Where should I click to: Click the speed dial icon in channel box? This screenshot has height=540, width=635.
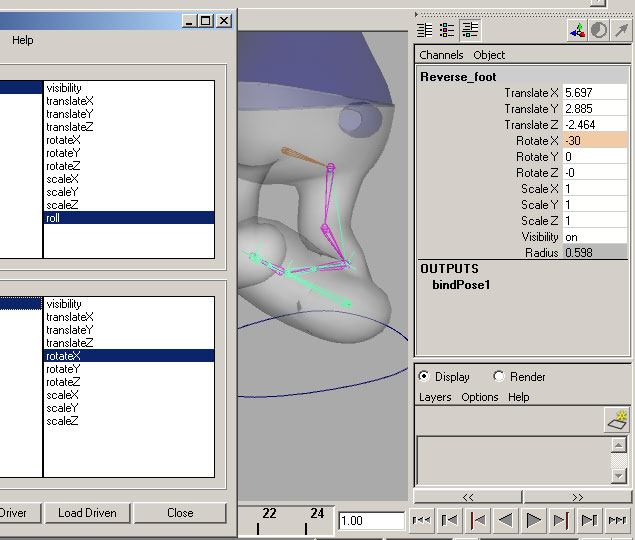pyautogui.click(x=599, y=30)
